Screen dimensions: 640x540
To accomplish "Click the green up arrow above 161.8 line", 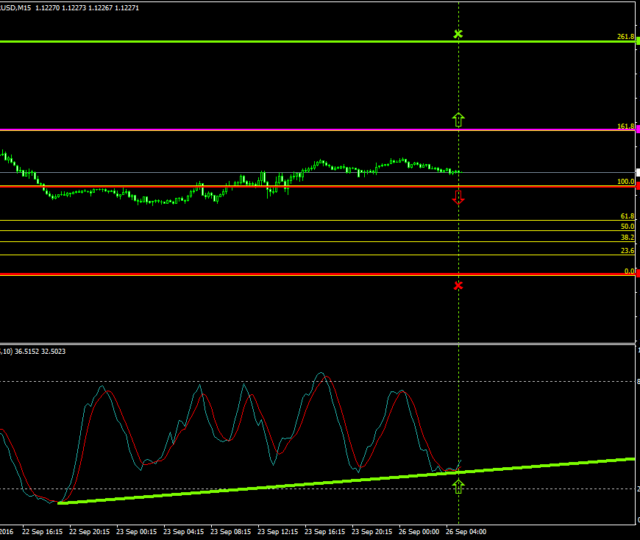I will point(458,120).
